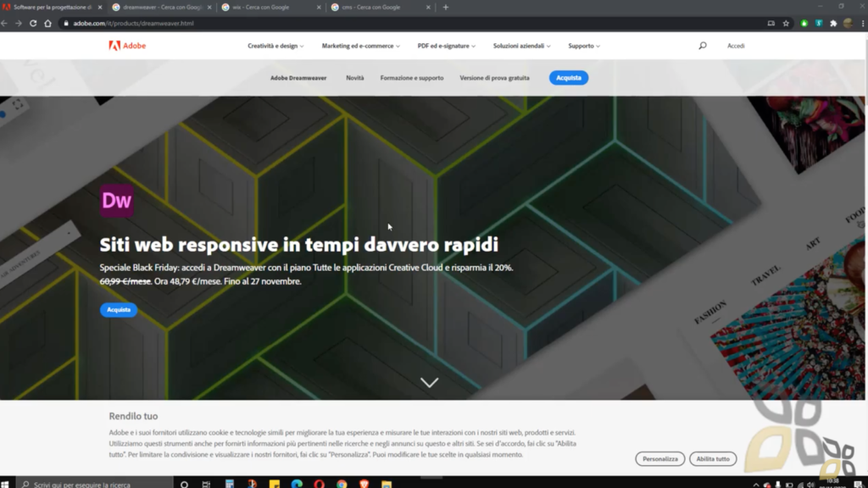Viewport: 868px width, 488px height.
Task: Open the browser home page
Action: pyautogui.click(x=47, y=23)
